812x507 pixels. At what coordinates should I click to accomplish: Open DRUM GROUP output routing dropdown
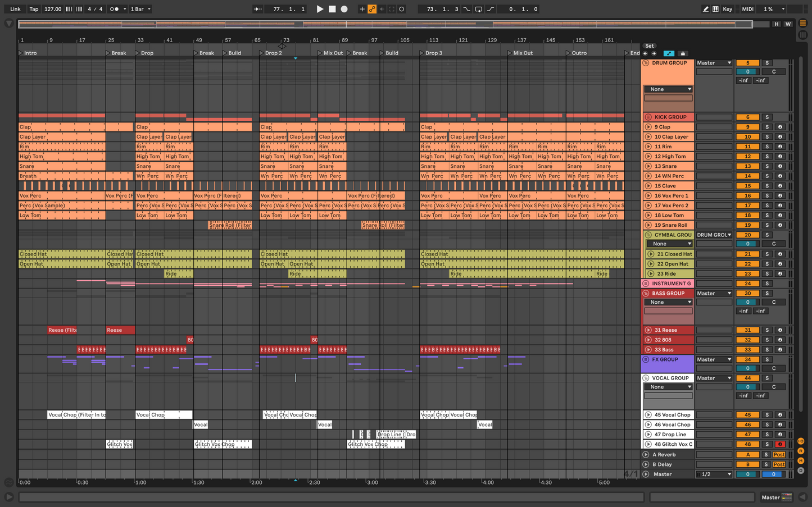(714, 63)
